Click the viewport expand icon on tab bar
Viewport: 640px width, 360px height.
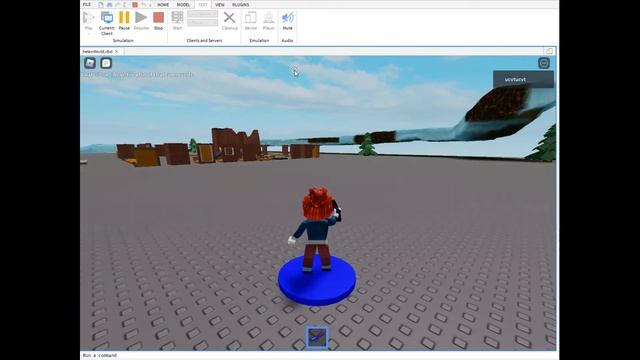549,51
